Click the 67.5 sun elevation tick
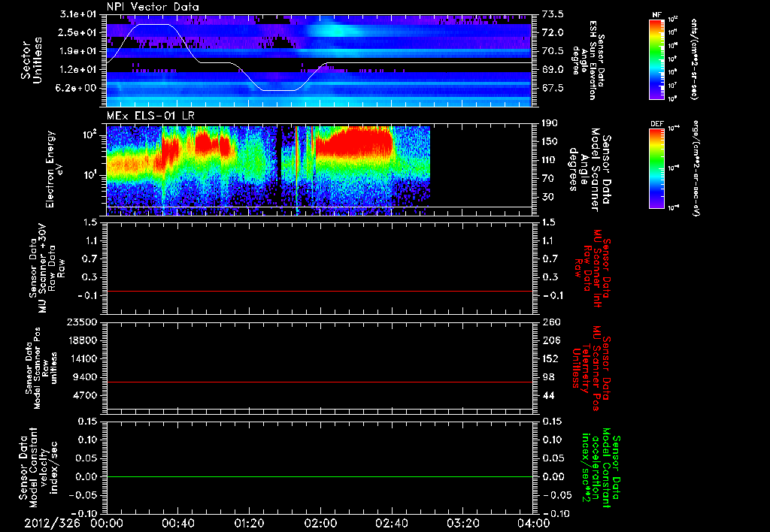Screen dimensions: 770x532 [553, 89]
